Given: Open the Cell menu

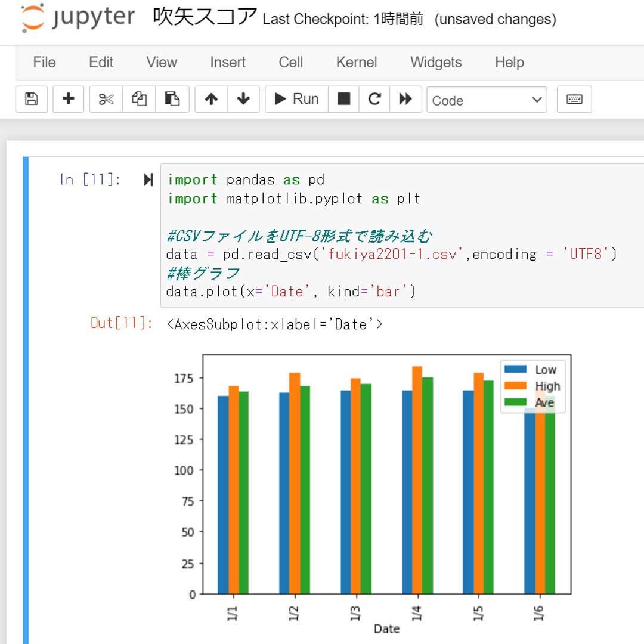Looking at the screenshot, I should point(291,63).
